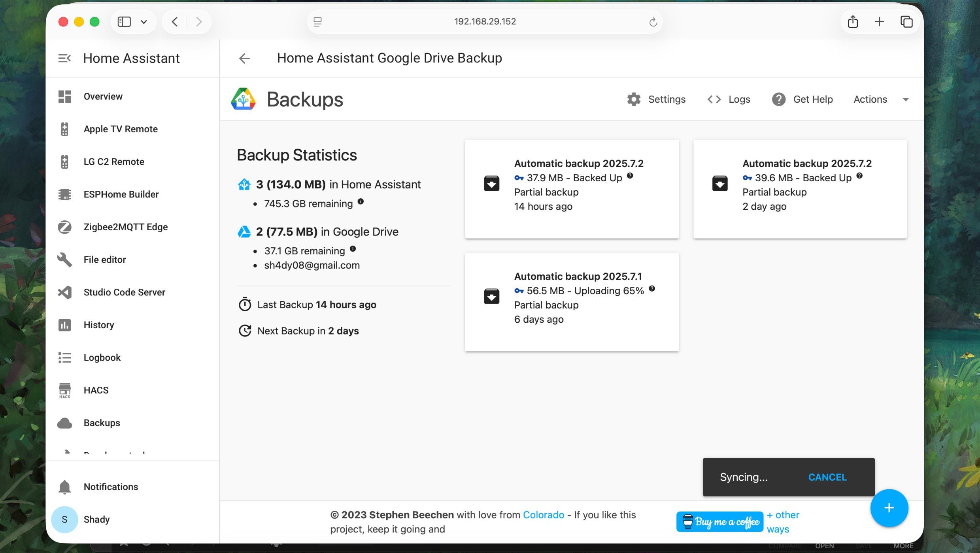Show Safari tab overview

point(906,22)
